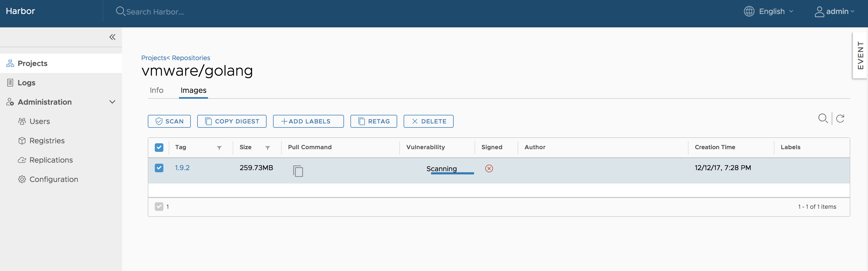This screenshot has height=271, width=868.
Task: Refresh the images list
Action: click(840, 119)
